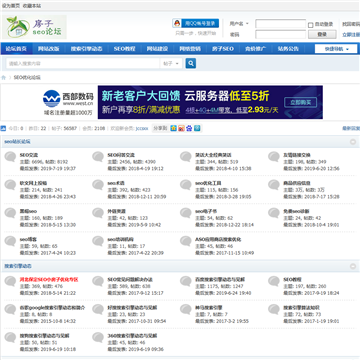Click the seo站长论坛 section title

[x=17, y=142]
